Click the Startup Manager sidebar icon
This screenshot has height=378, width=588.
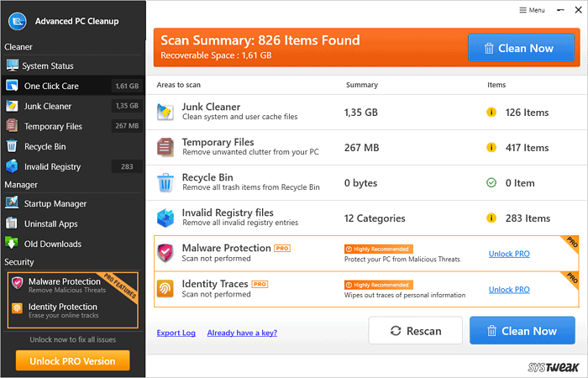tap(12, 202)
